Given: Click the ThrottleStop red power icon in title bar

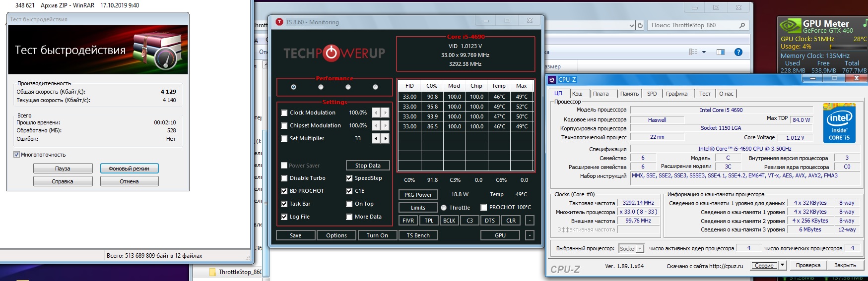Looking at the screenshot, I should point(279,22).
